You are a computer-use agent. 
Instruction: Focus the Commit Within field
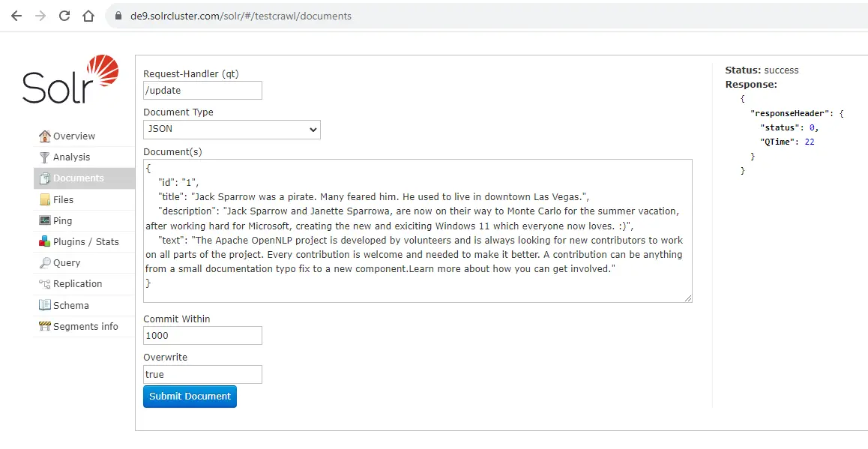tap(202, 336)
